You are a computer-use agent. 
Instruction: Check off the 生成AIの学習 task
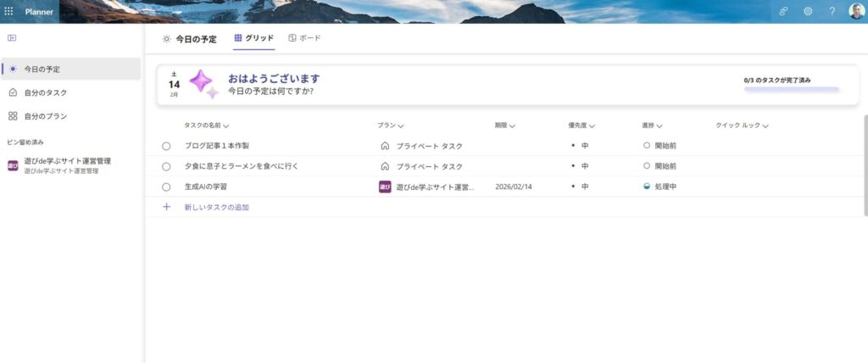tap(166, 187)
